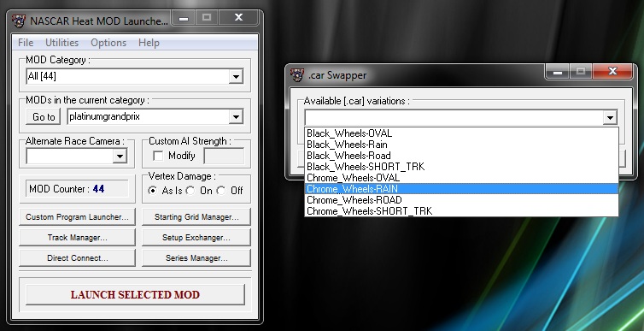Click the Go to button
Image resolution: width=644 pixels, height=331 pixels.
[44, 117]
